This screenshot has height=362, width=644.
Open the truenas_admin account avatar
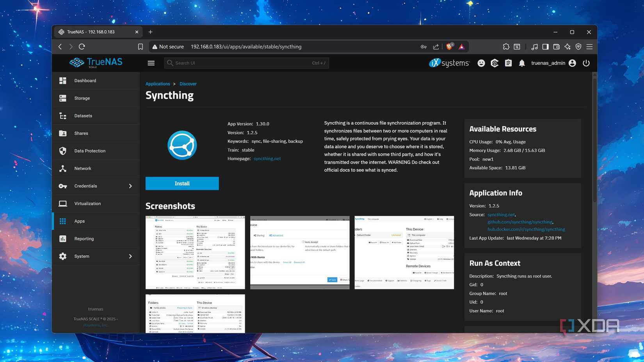click(x=572, y=63)
